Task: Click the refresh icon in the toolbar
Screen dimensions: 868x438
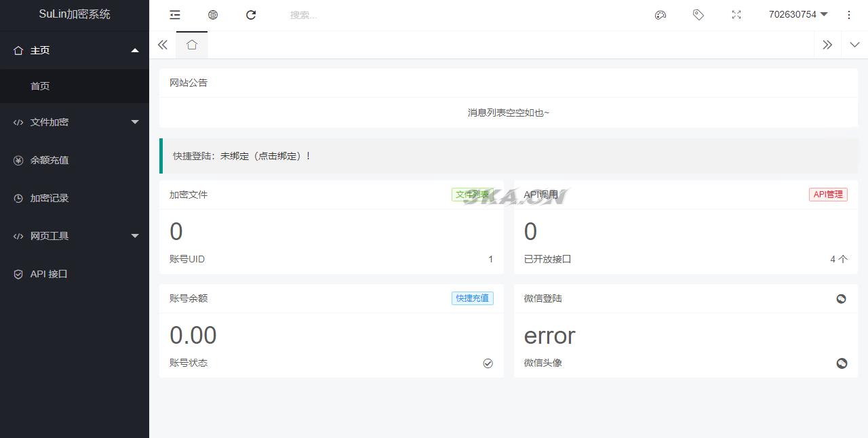Action: pos(251,15)
